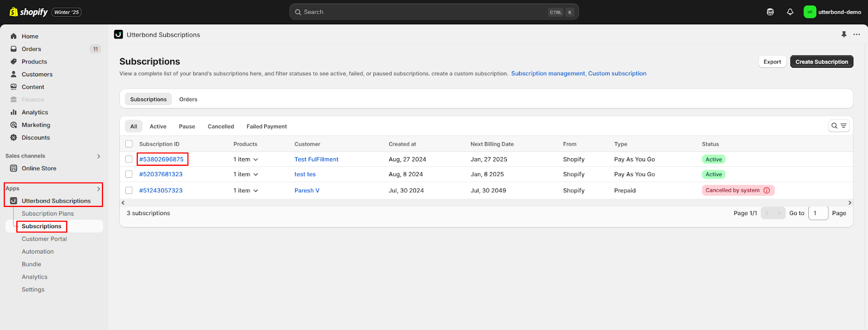Viewport: 868px width, 330px height.
Task: Filter by Cancelled subscriptions
Action: (x=221, y=126)
